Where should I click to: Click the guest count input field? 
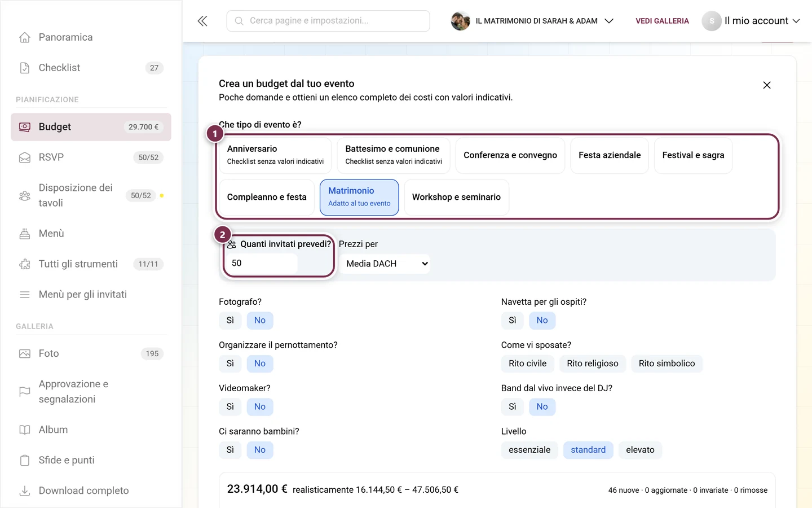[x=261, y=264]
